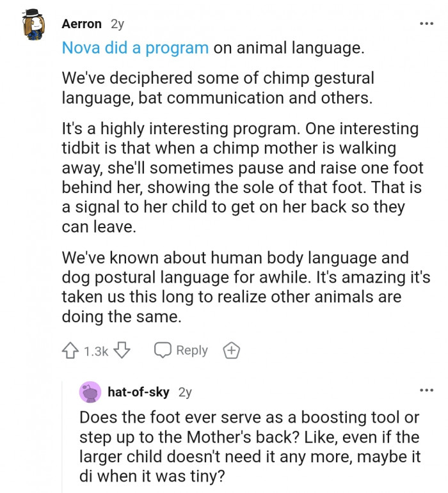The width and height of the screenshot is (448, 493).
Task: Open the "Nova did a program" link
Action: tap(135, 48)
